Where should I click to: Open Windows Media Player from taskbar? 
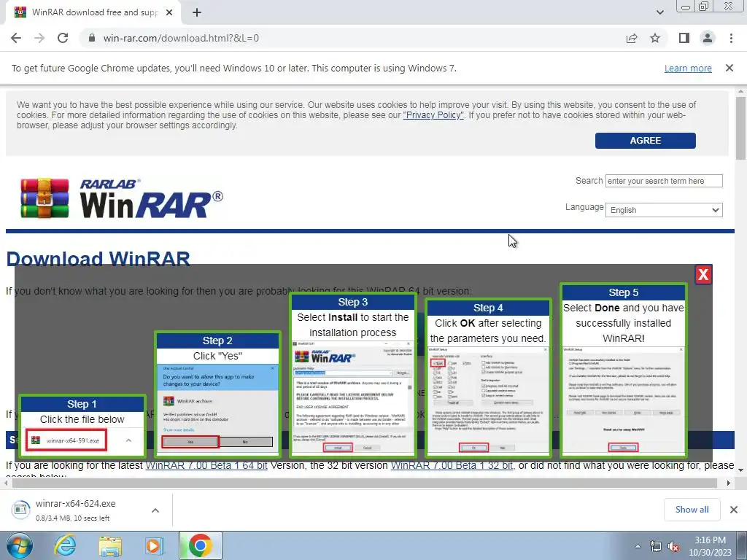[154, 545]
